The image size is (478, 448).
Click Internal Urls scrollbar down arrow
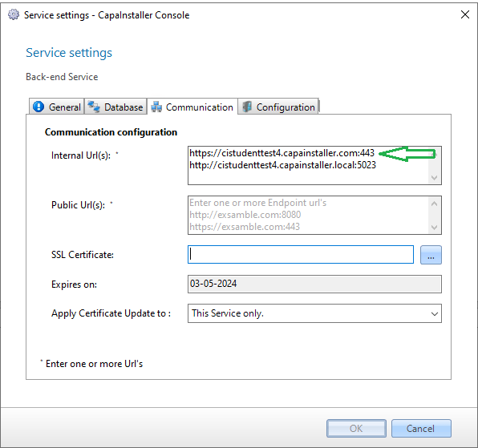435,178
